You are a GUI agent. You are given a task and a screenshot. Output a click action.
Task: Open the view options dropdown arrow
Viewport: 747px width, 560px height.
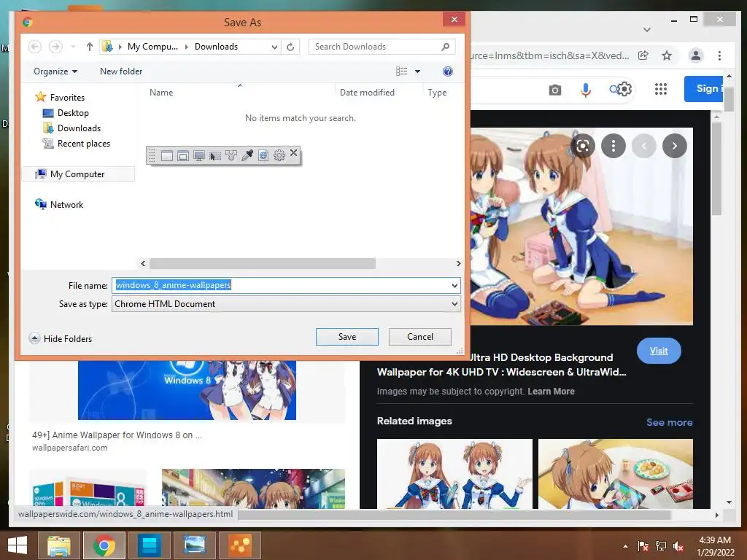tap(417, 71)
